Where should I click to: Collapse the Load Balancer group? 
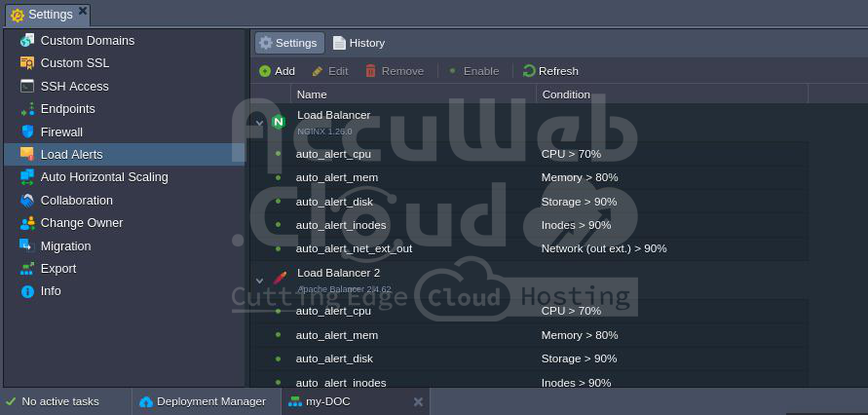point(259,123)
